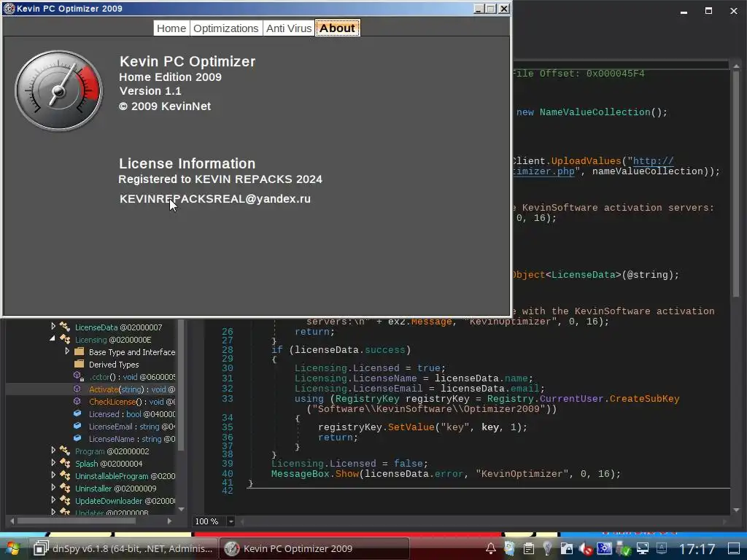
Task: Expand the Base Type and Interfaces folder
Action: (x=67, y=351)
